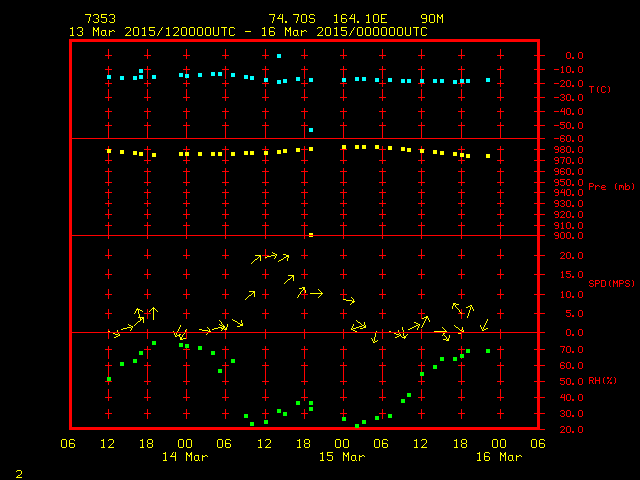Select the rightmost green humidity data point
The image size is (640, 480).
pyautogui.click(x=488, y=351)
